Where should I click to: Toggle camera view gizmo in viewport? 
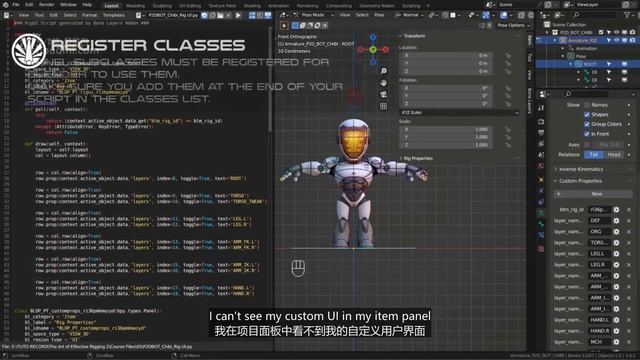pyautogui.click(x=383, y=95)
